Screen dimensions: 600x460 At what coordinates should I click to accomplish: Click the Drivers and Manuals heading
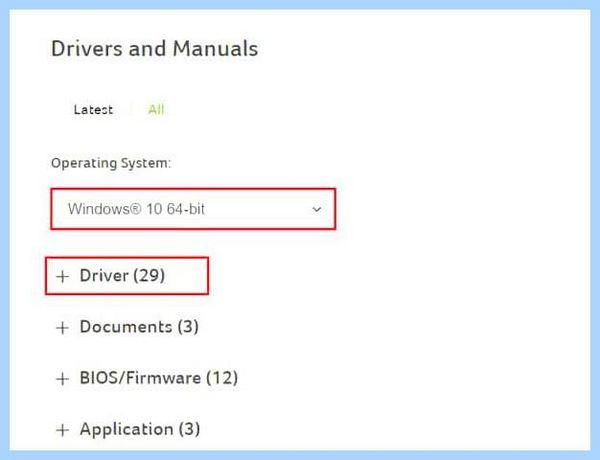click(x=155, y=49)
